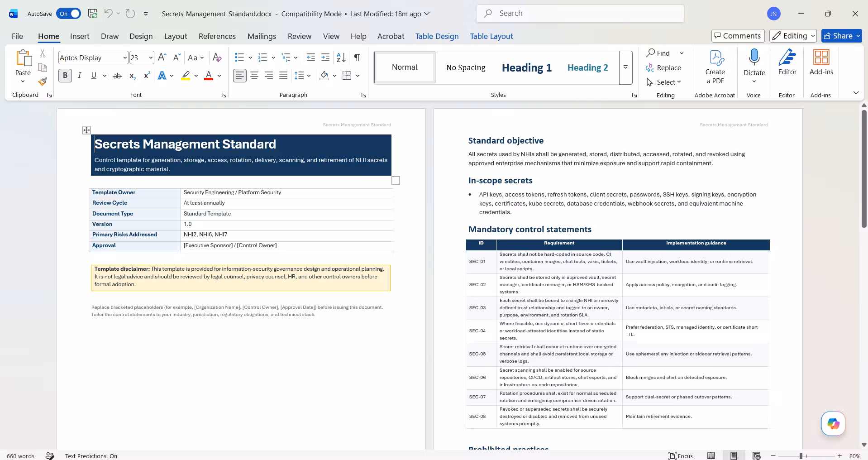Expand the Styles gallery
The width and height of the screenshot is (868, 460).
[x=625, y=67]
